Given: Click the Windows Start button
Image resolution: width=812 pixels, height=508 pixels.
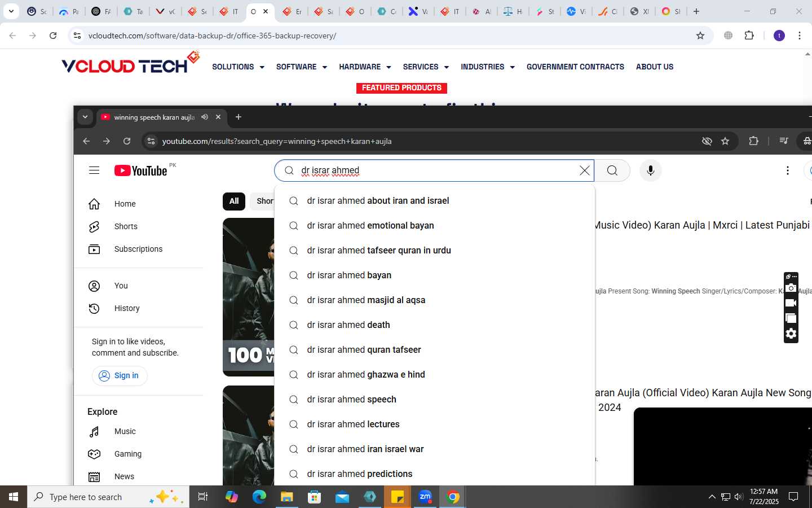Looking at the screenshot, I should pos(14,497).
